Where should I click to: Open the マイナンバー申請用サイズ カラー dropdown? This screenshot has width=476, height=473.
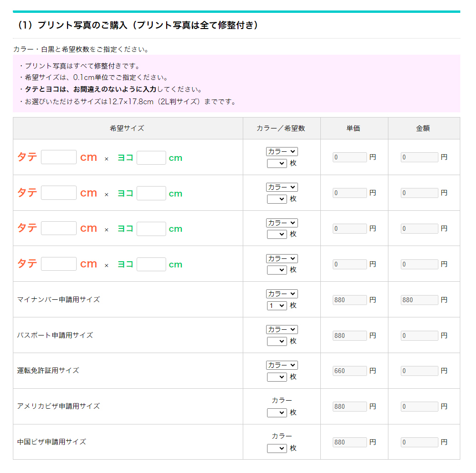point(282,294)
